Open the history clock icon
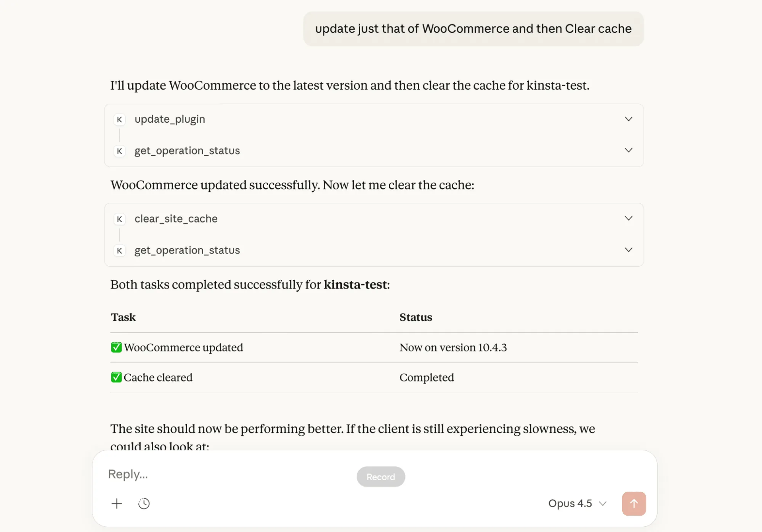 point(144,503)
